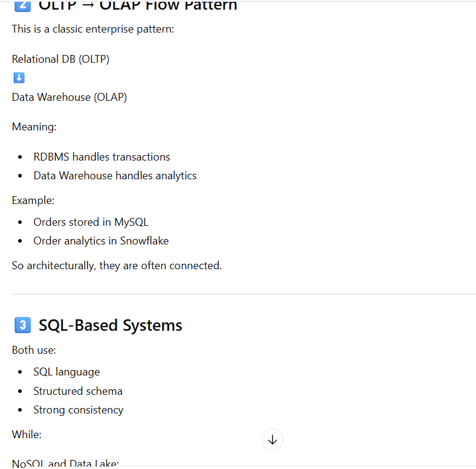Click the "Structured schema" bullet item

pyautogui.click(x=78, y=391)
